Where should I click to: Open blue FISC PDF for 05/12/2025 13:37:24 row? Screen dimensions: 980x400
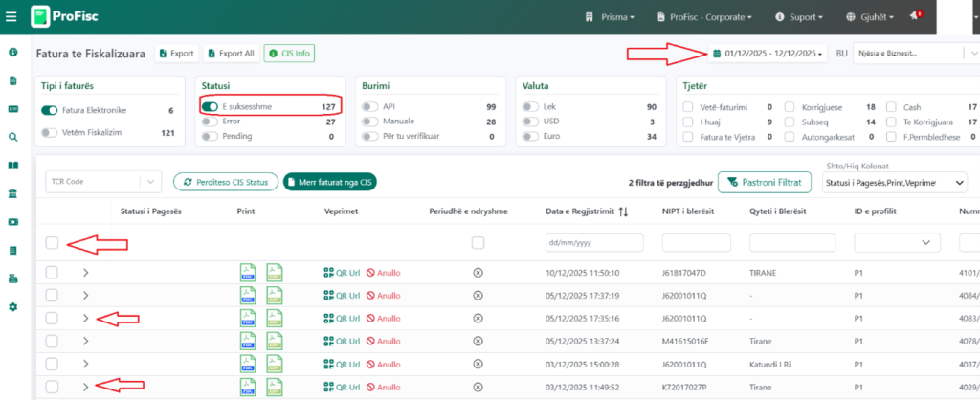248,342
